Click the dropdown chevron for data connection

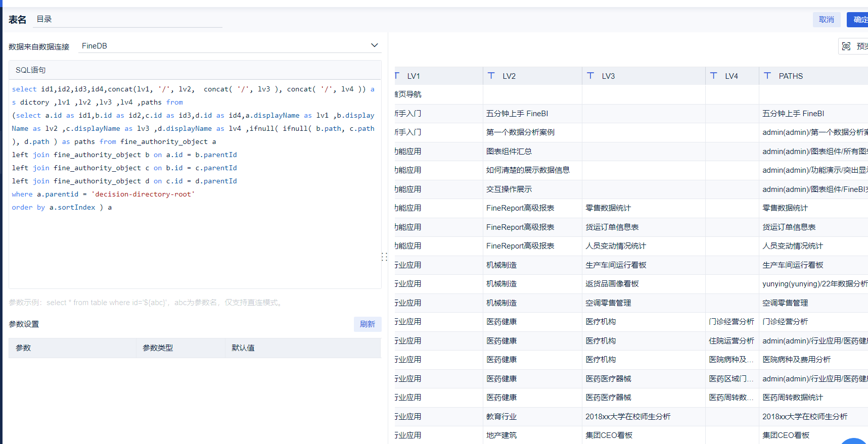point(375,45)
